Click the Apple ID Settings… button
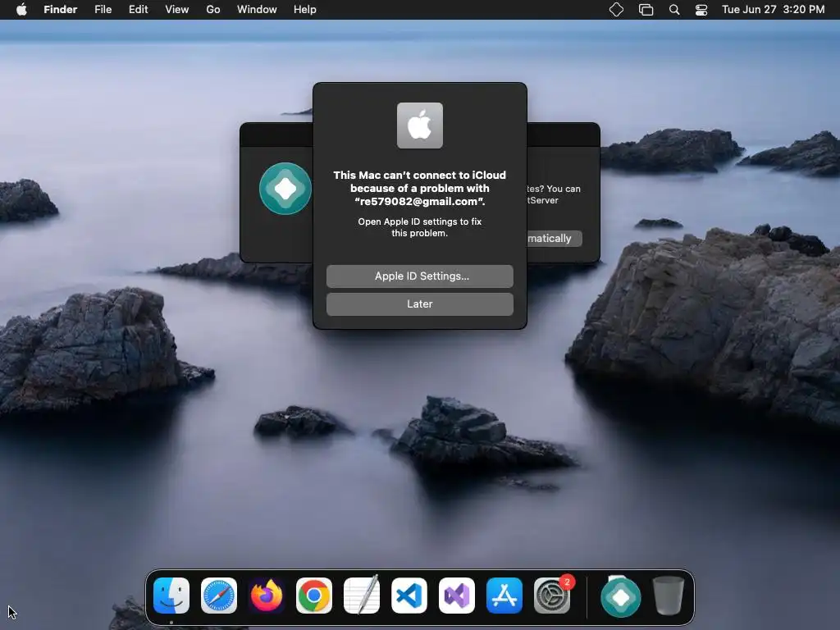Viewport: 840px width, 630px height. (x=420, y=276)
